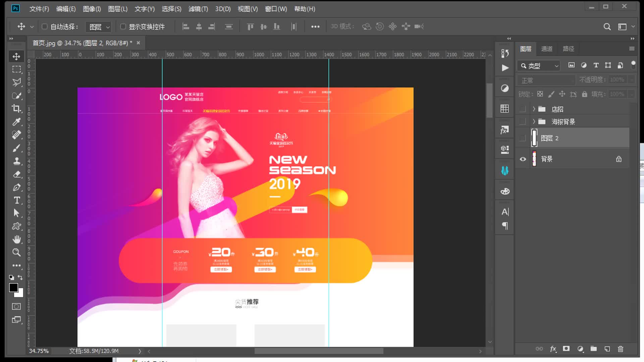Open the Search icon in options bar
Viewport: 644px width, 362px height.
(607, 26)
